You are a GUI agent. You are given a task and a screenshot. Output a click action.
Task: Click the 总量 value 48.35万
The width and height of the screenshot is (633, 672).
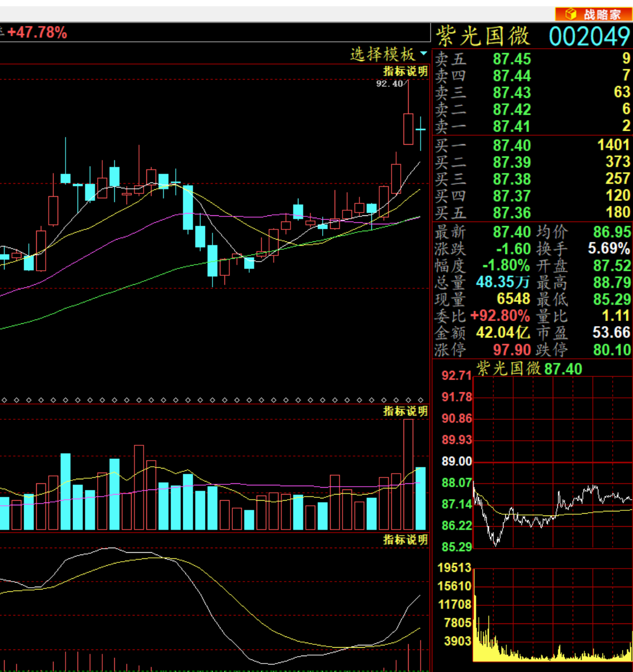[502, 282]
